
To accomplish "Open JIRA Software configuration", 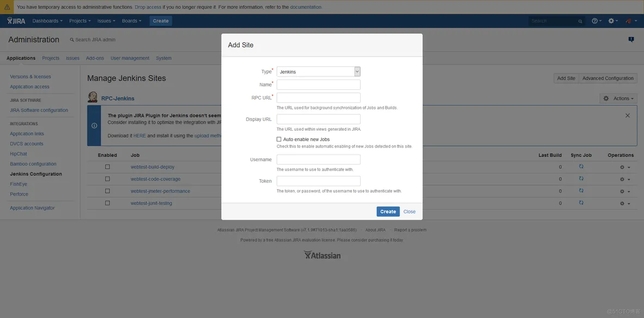I will click(x=39, y=110).
